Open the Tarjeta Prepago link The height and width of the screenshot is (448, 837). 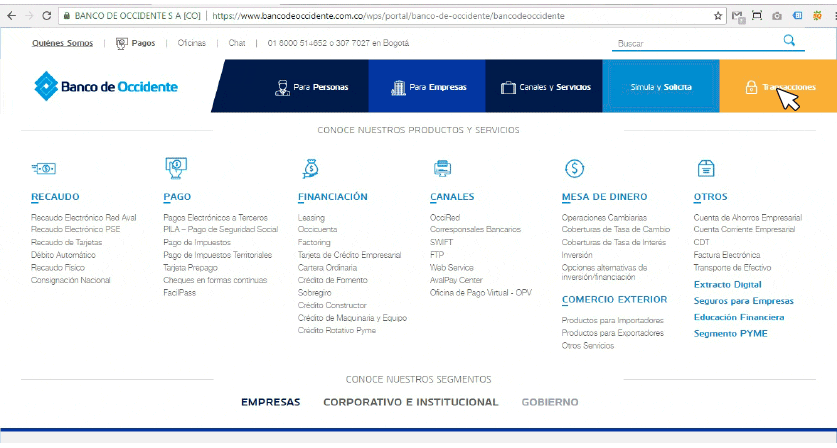[191, 268]
